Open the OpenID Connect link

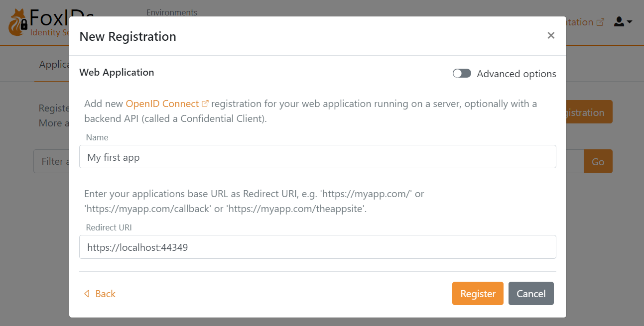click(x=162, y=104)
